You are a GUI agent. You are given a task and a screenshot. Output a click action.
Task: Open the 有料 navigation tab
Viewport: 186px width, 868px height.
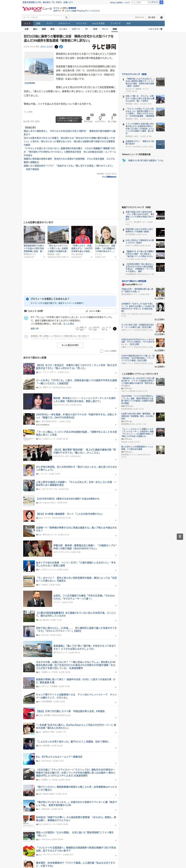(128, 24)
